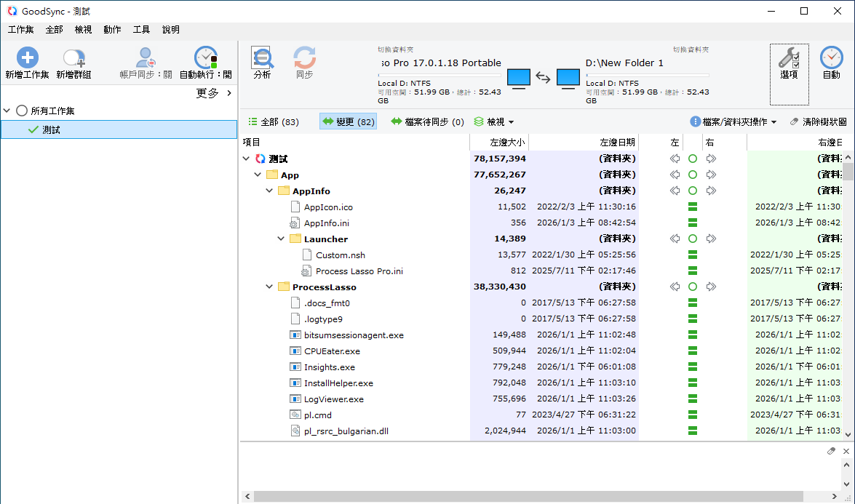Open the 檢視 filter dropdown
Image resolution: width=855 pixels, height=504 pixels.
(x=494, y=121)
